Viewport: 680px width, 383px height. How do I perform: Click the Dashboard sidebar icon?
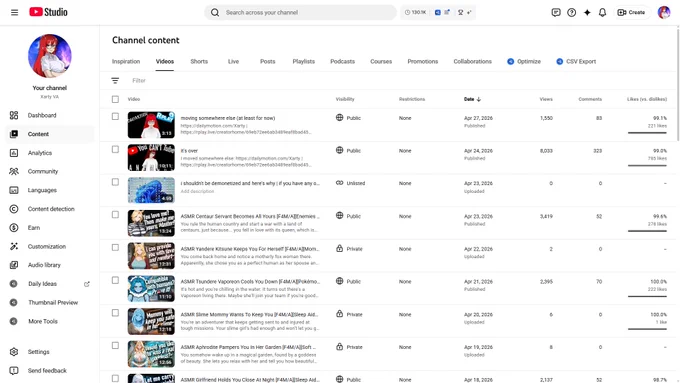coord(14,115)
